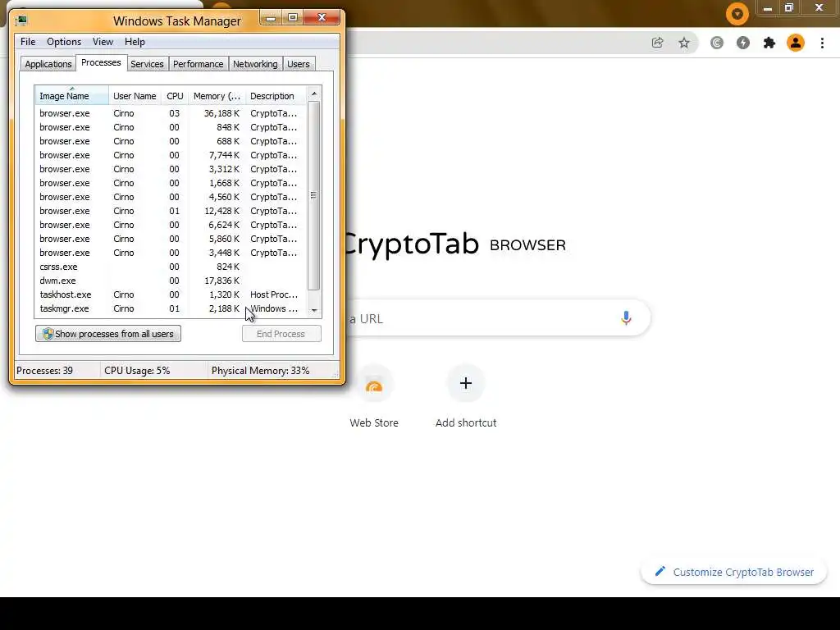This screenshot has width=840, height=630.
Task: Click Show processes from all users
Action: point(108,334)
